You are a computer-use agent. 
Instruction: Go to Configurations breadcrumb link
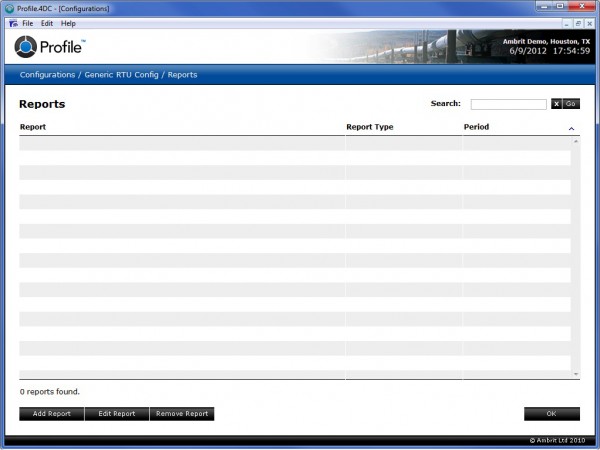(47, 75)
